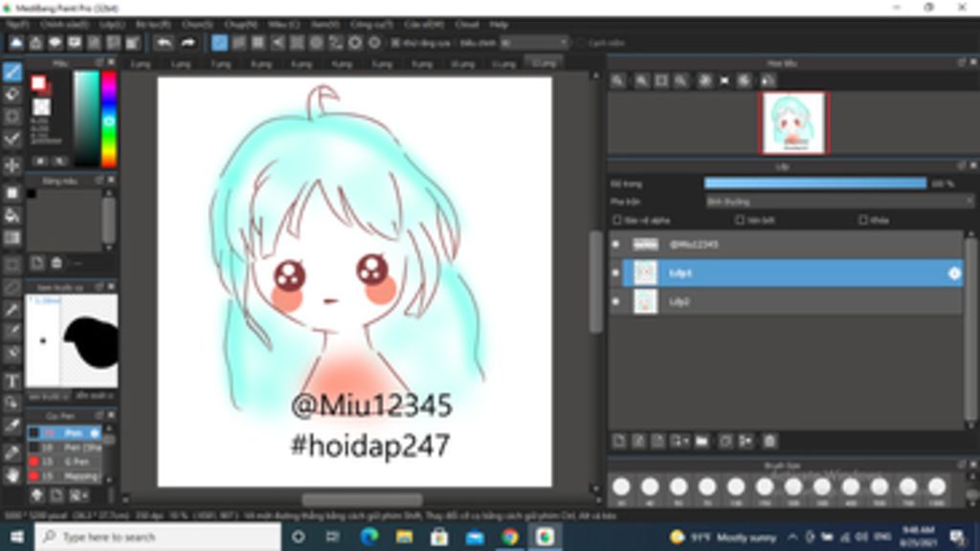Toggle the checkbox right of Hiệu chỉnh dropdown
Viewport: 980px width, 551px height.
(581, 43)
